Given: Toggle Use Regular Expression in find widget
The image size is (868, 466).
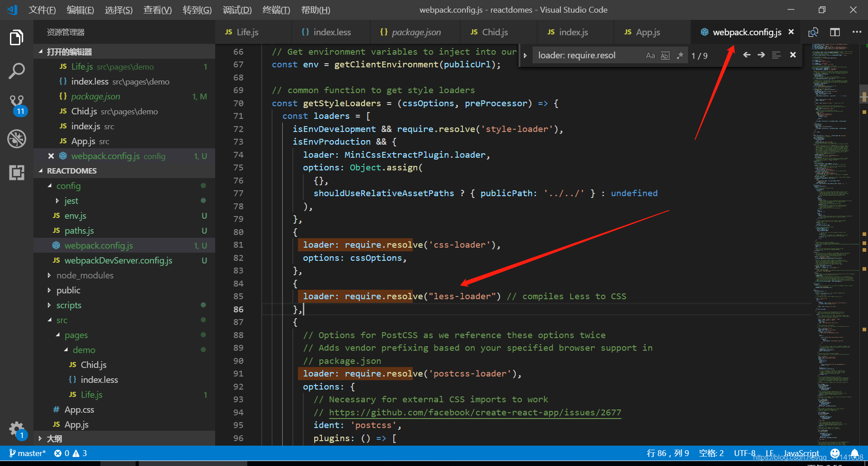Looking at the screenshot, I should [679, 55].
